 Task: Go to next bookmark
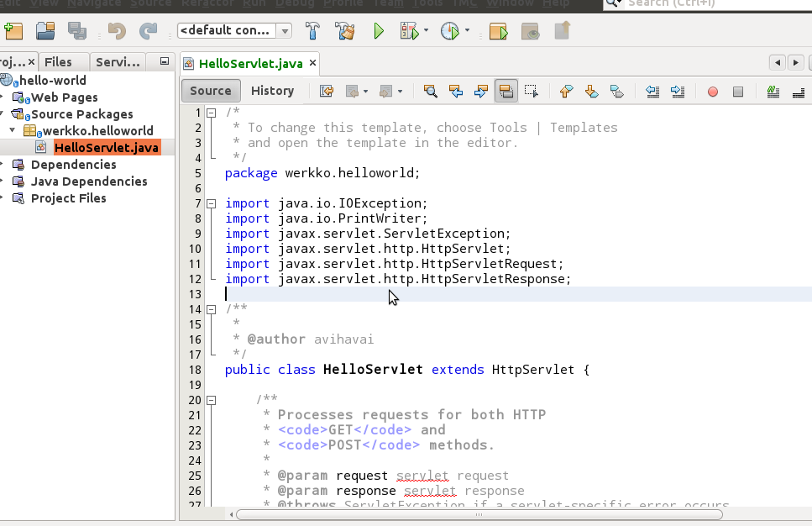(591, 92)
